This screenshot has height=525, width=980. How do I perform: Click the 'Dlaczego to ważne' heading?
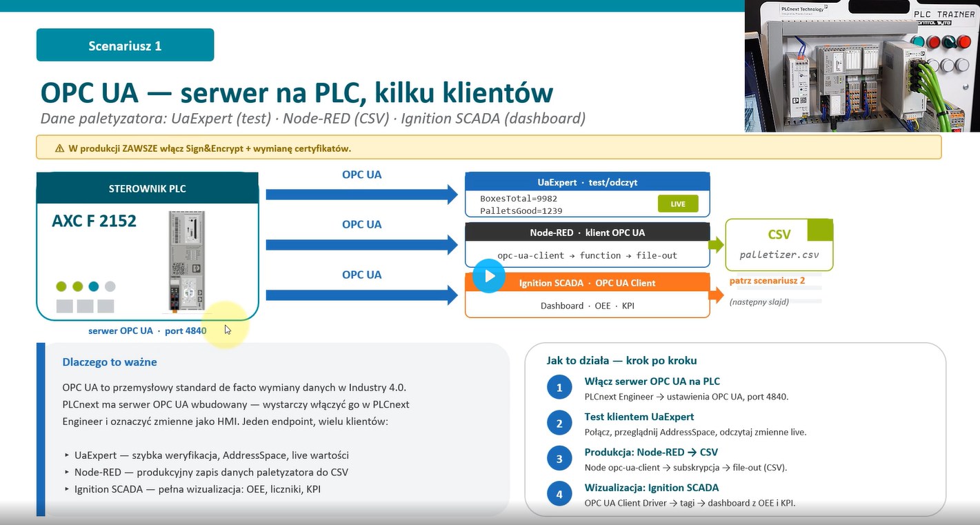(x=110, y=361)
